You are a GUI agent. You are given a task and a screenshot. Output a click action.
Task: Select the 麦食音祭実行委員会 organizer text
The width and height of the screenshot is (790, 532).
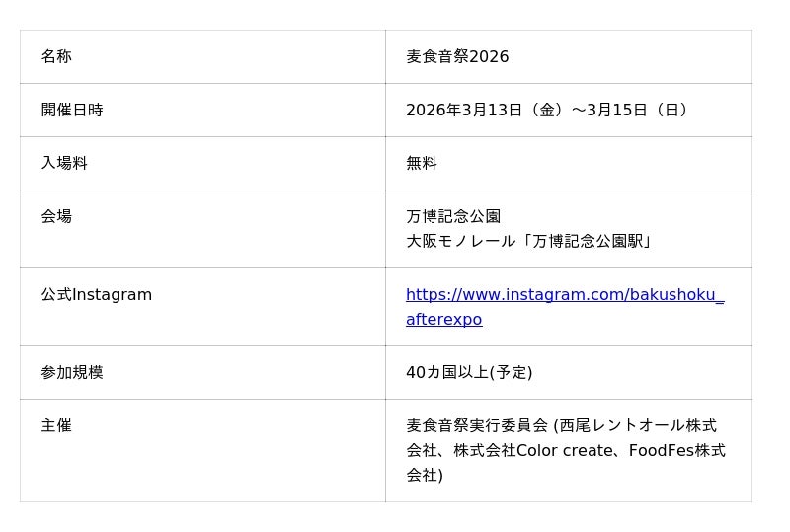[477, 426]
